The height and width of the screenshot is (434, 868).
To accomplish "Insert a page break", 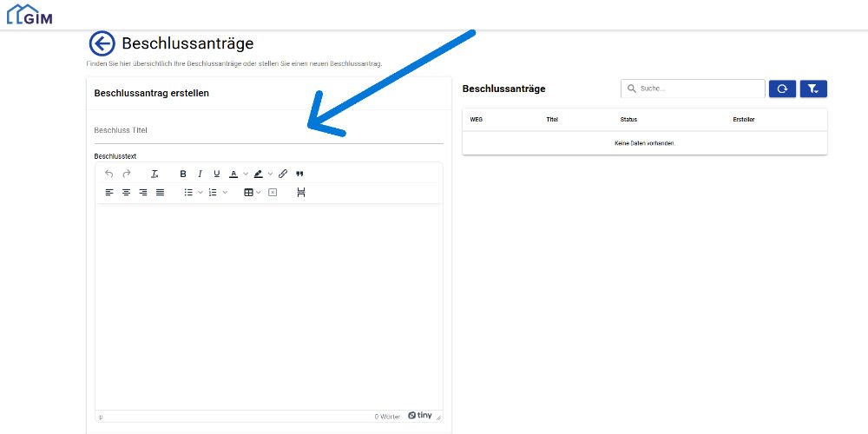I will point(301,192).
